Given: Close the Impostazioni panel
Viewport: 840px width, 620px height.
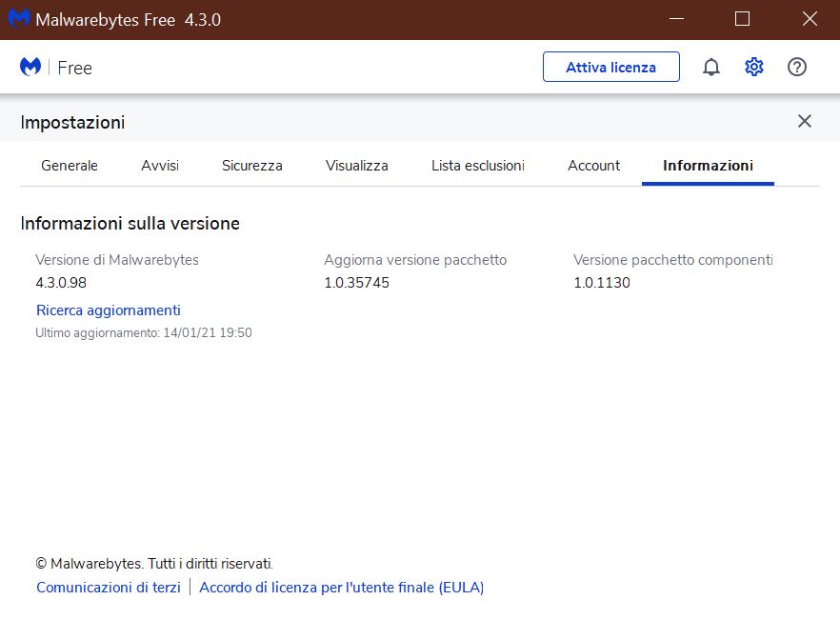Looking at the screenshot, I should [x=804, y=121].
